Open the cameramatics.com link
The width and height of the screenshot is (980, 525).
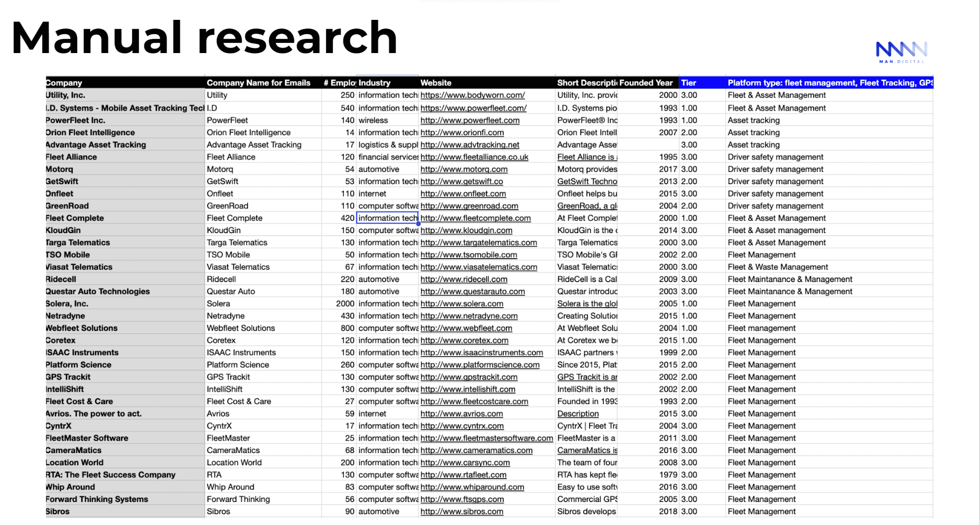(x=476, y=451)
